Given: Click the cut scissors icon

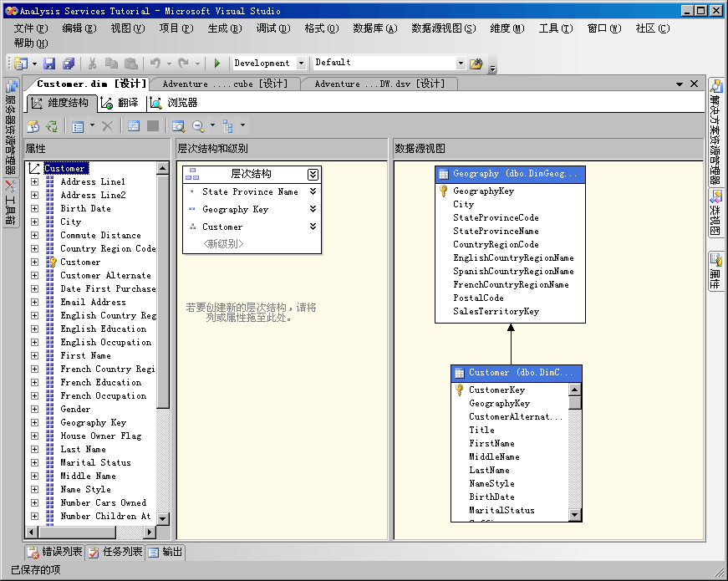Looking at the screenshot, I should [x=92, y=64].
